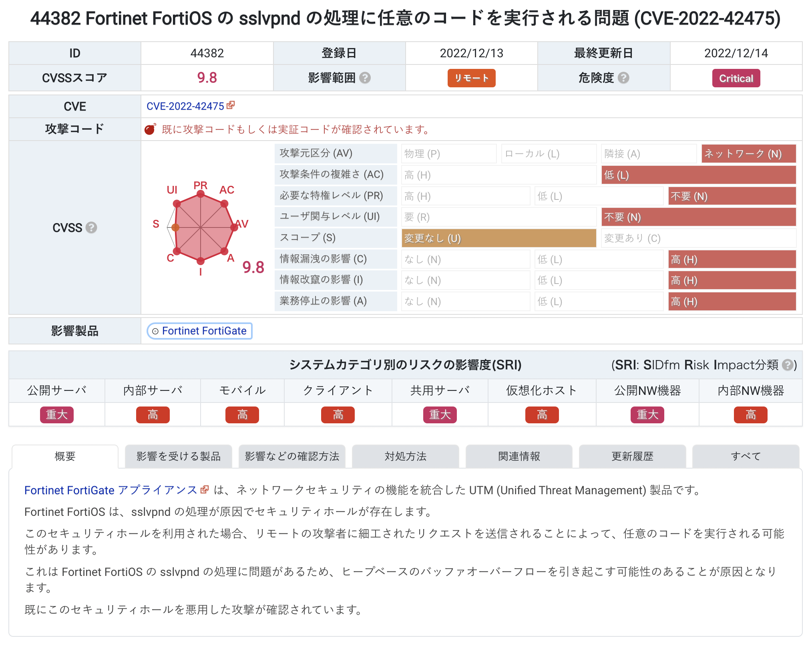
Task: Click 高 (H) in the 攻撃条件の複雑さ row
Action: [x=499, y=175]
